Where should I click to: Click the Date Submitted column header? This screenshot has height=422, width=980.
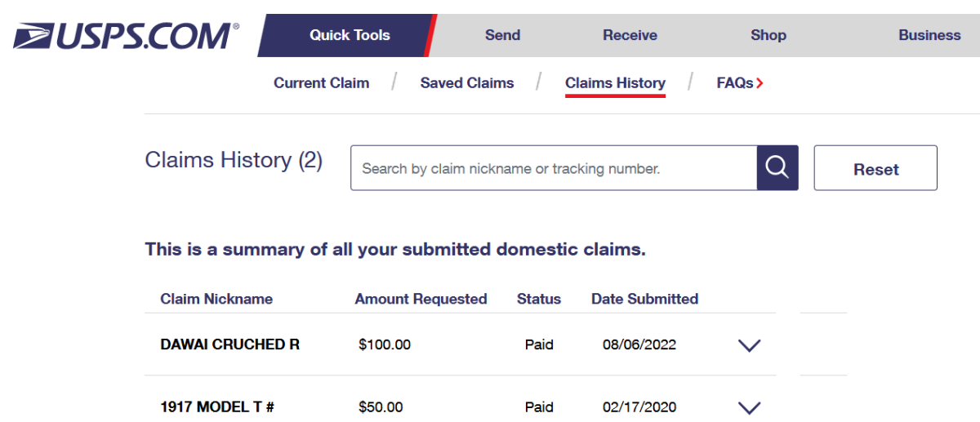pyautogui.click(x=644, y=299)
